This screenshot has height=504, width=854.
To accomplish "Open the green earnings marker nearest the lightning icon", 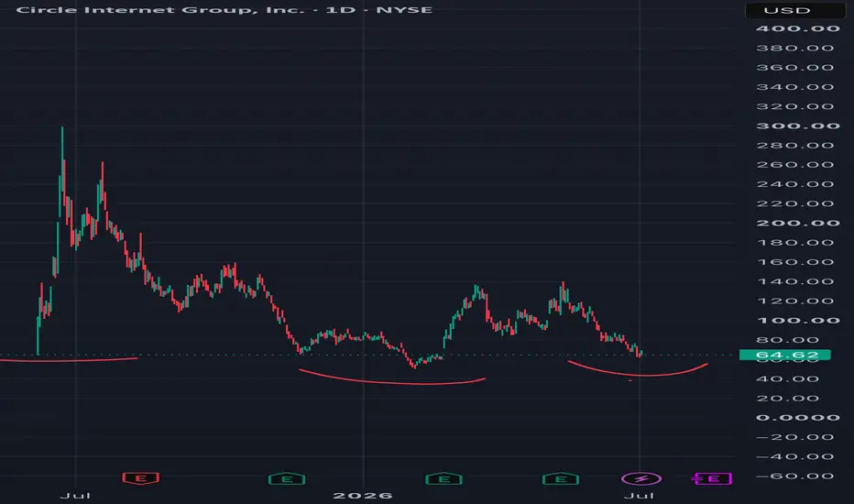I will [561, 479].
